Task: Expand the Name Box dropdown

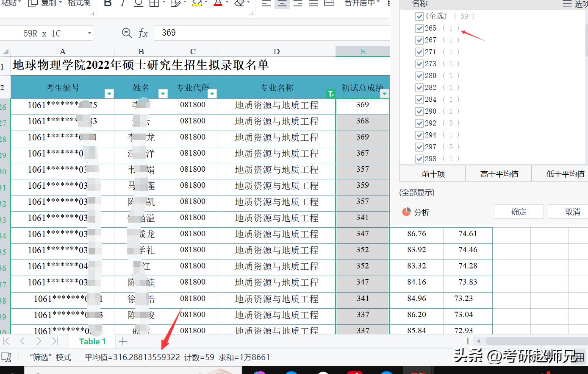Action: tap(89, 33)
